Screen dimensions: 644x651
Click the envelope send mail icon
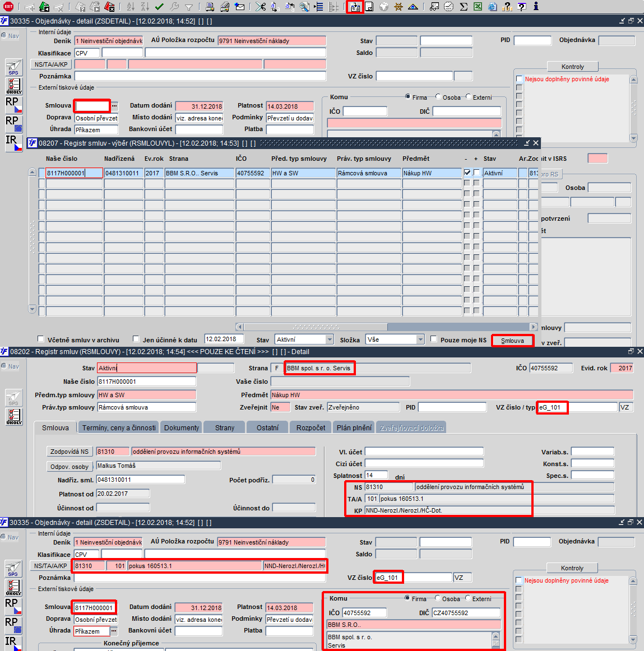(240, 7)
